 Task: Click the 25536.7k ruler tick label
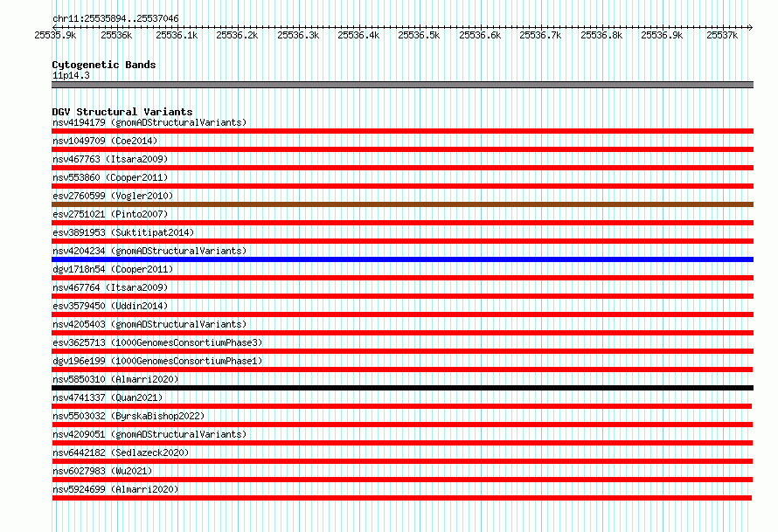tap(541, 35)
